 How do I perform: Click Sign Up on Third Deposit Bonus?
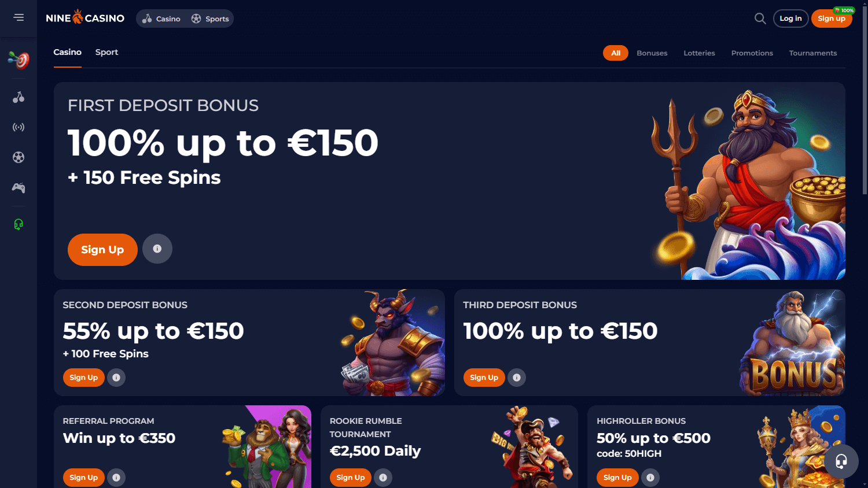(x=484, y=378)
